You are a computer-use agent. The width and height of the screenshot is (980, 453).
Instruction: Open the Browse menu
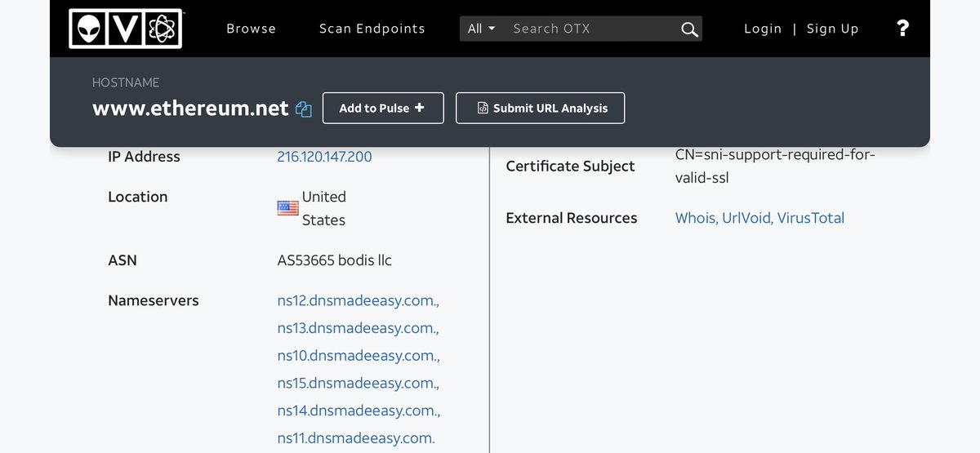click(251, 29)
